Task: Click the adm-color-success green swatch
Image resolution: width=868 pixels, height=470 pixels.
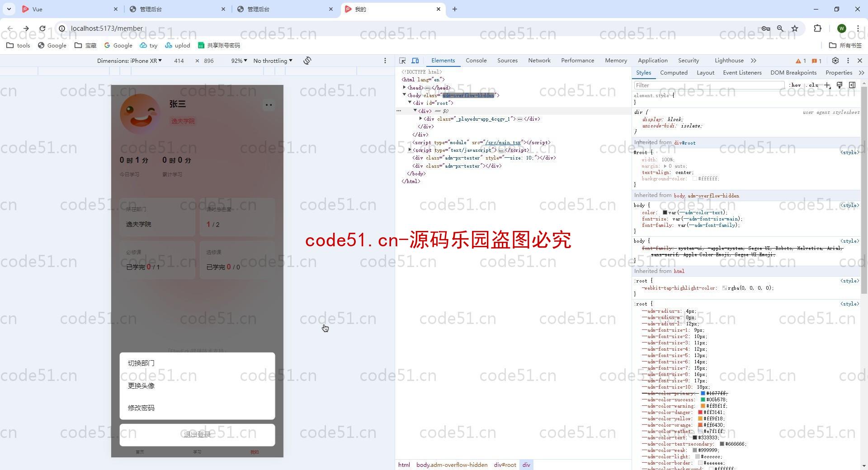Action: click(703, 400)
